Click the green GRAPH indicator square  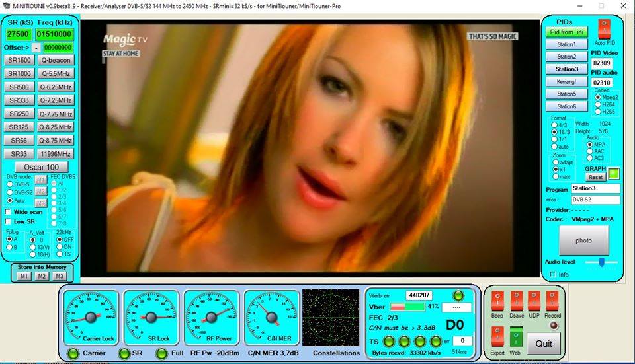pos(614,174)
